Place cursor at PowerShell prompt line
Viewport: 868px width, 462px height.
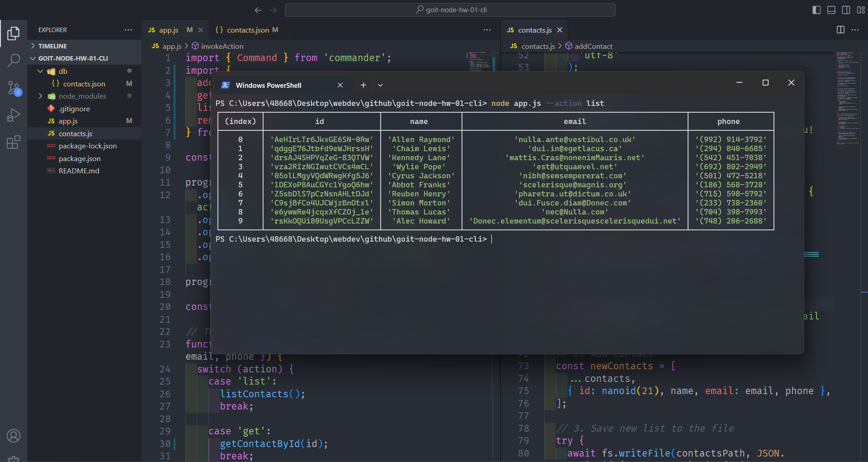click(x=491, y=239)
